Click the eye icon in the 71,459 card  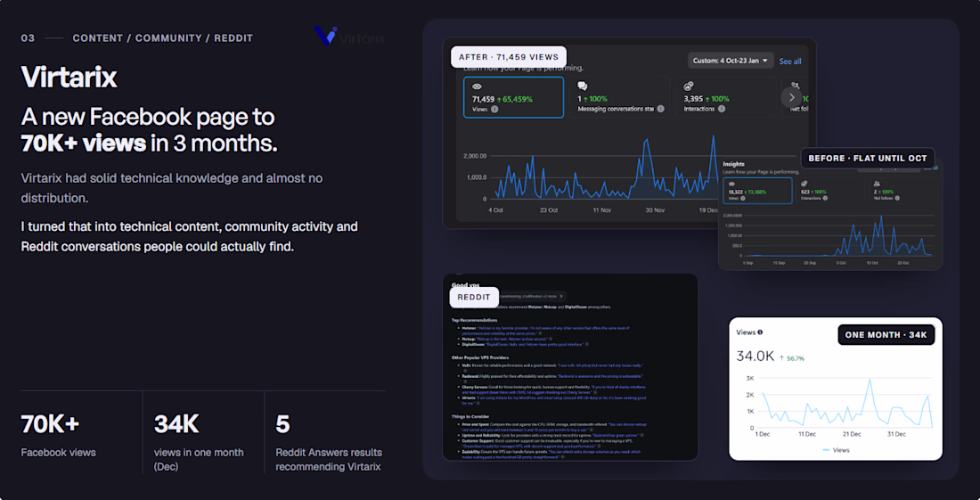(478, 86)
